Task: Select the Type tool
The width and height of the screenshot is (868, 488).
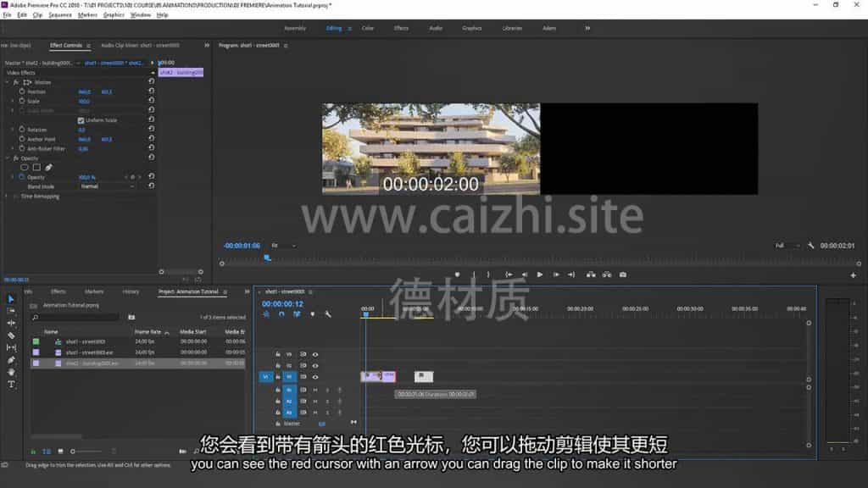Action: point(11,384)
